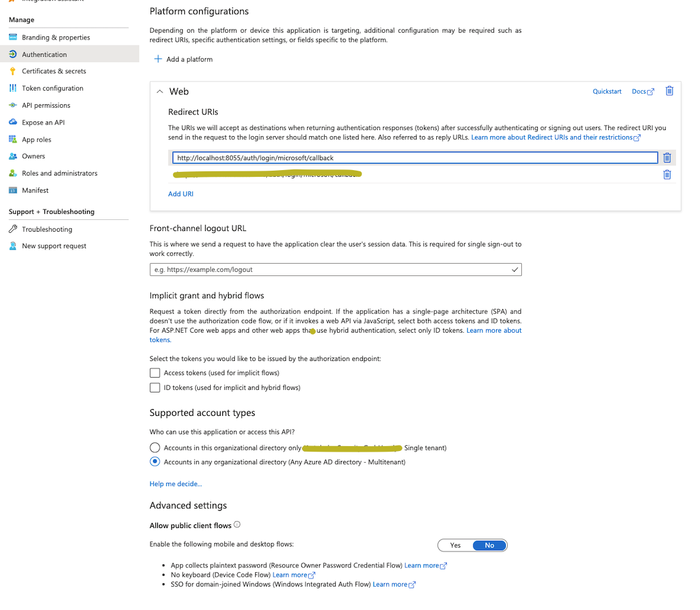Click the Owners people icon
Viewport: 700px width, 610px height.
[x=13, y=156]
